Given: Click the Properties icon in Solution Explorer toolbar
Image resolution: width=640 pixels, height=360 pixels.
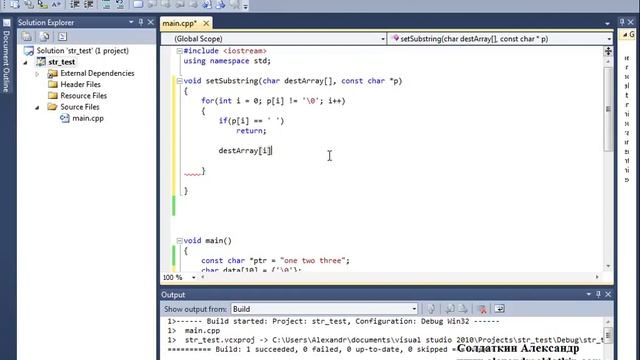Looking at the screenshot, I should click(x=27, y=37).
